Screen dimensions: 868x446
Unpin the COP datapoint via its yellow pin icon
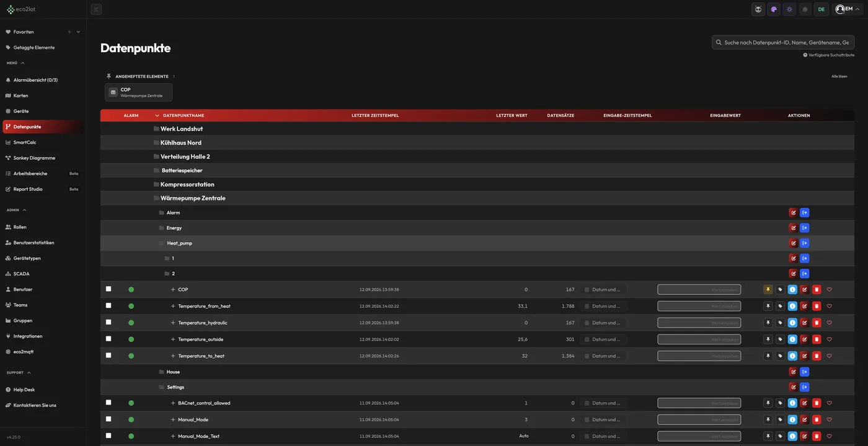768,289
